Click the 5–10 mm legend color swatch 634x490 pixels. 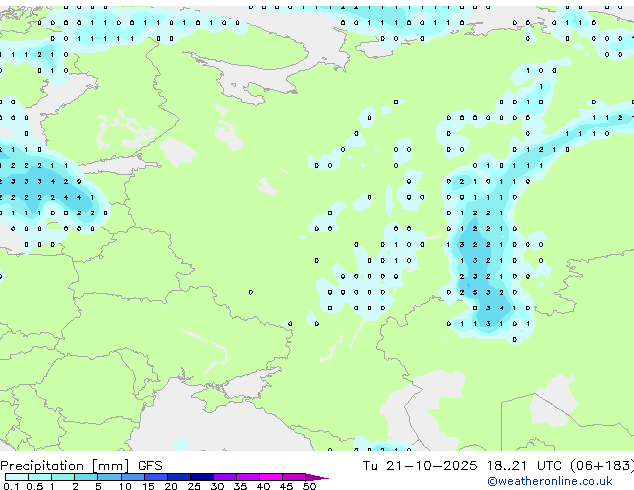coord(109,477)
